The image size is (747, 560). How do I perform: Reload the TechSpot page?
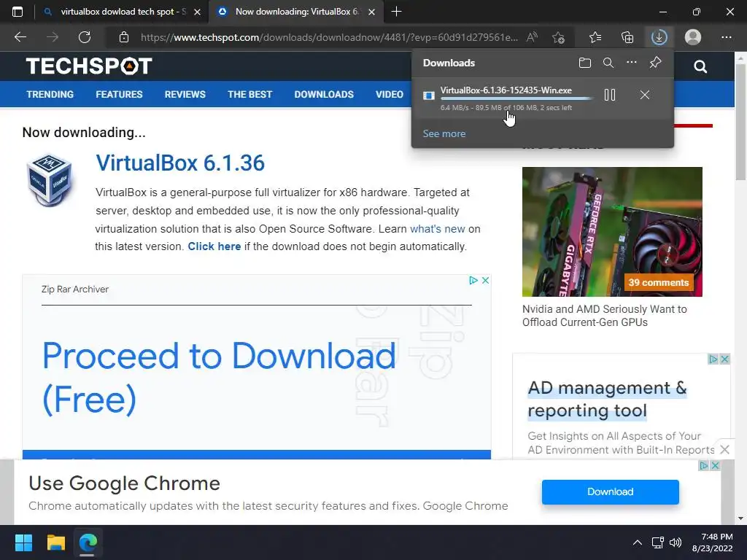(x=85, y=37)
